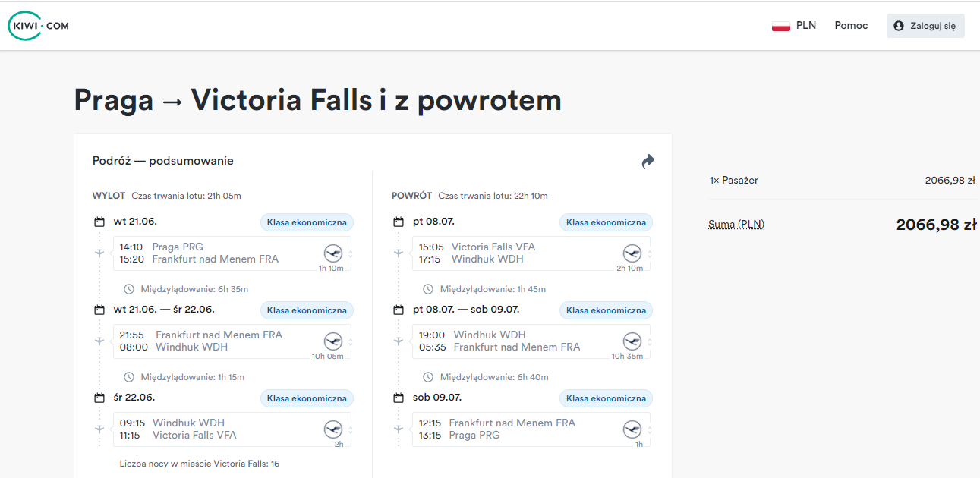Click Klasa ekonomiczna badge for pt 08.07.
Viewport: 980px width, 478px height.
[606, 222]
